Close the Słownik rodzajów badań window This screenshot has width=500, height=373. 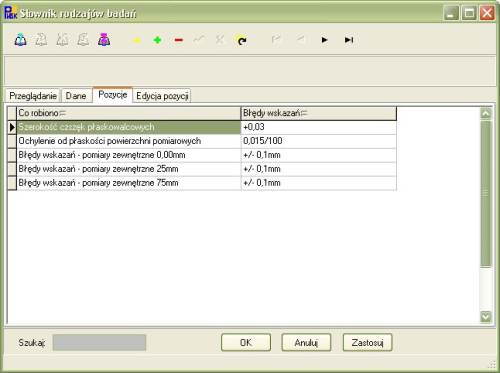click(487, 13)
